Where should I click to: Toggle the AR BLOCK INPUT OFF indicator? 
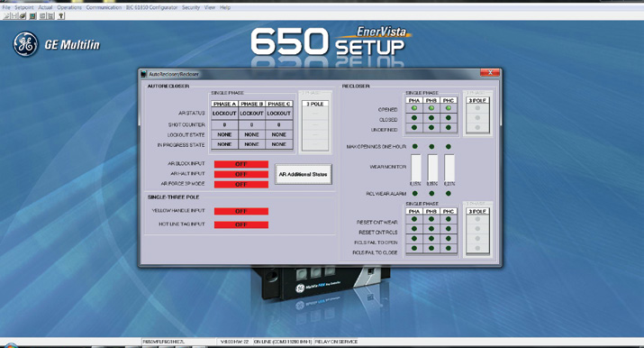click(241, 164)
